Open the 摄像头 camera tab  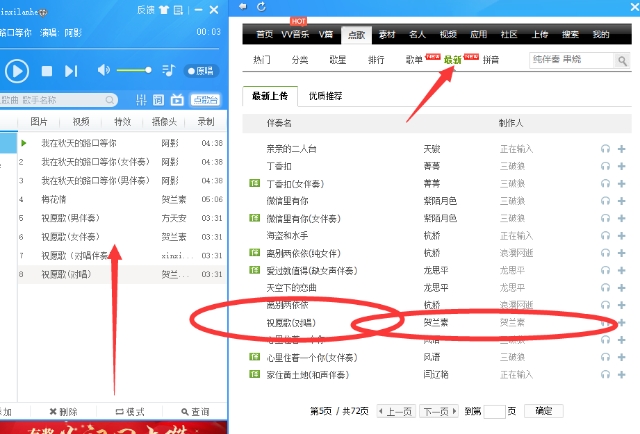[x=163, y=121]
